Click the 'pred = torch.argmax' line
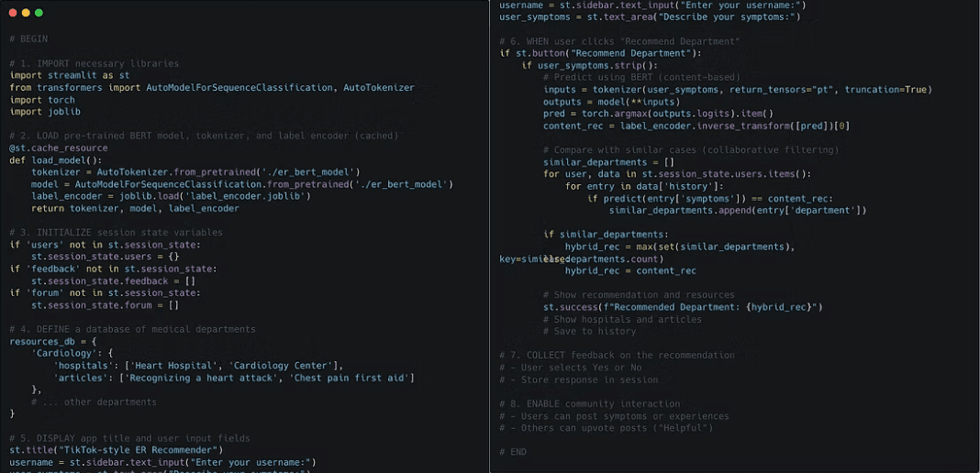980x473 pixels. point(658,114)
